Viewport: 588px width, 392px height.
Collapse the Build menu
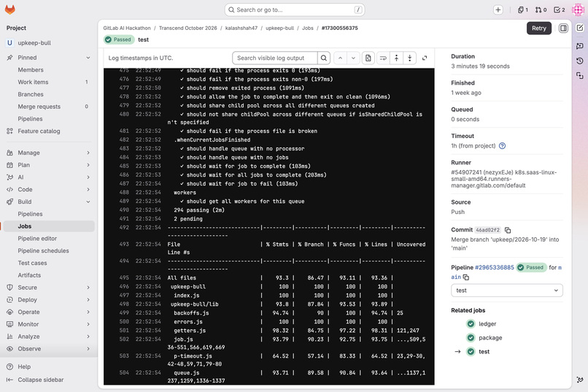coord(49,201)
